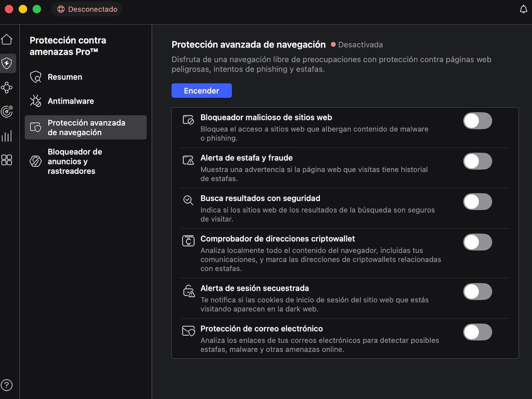Toggle Busca resultados con seguridad switch
The width and height of the screenshot is (532, 399).
pos(477,202)
